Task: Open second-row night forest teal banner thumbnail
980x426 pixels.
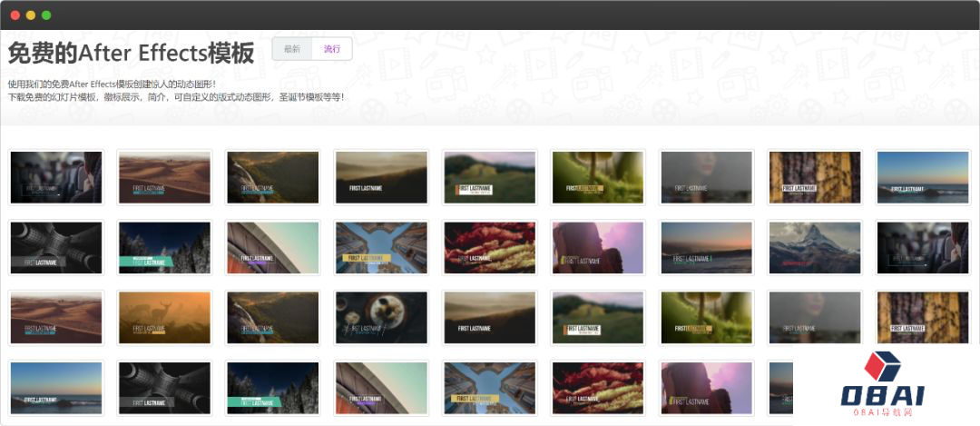Action: click(x=165, y=248)
